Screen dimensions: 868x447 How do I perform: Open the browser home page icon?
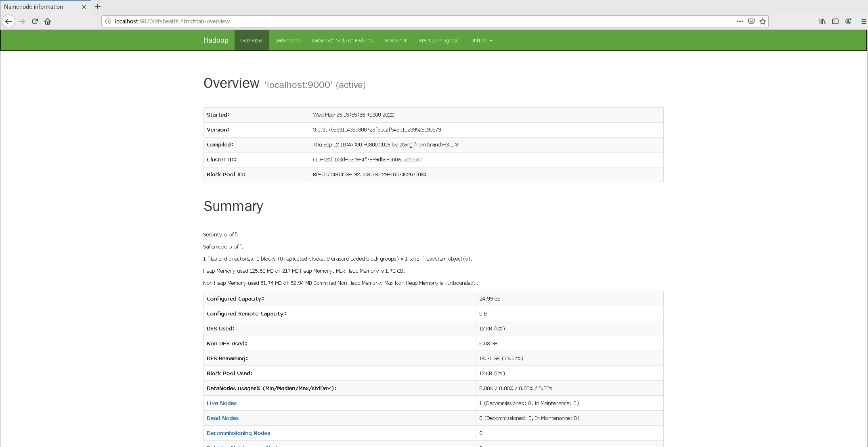point(48,21)
